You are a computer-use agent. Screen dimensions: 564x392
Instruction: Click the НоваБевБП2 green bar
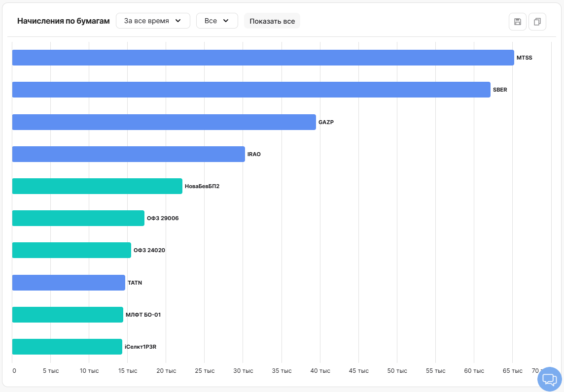coord(97,186)
